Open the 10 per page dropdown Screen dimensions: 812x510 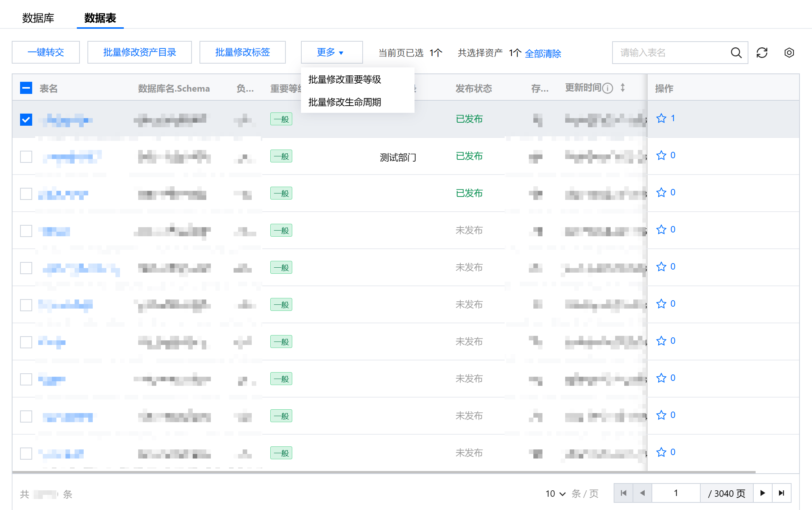click(555, 493)
